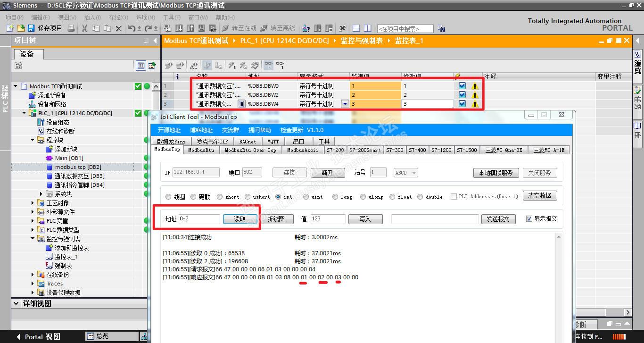Collapse the PLC_1 [CPU 1214C DC/DC/DC] node

[x=25, y=113]
